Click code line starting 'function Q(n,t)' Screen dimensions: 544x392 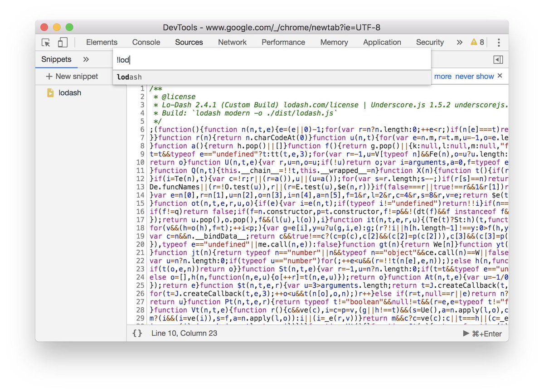pyautogui.click(x=329, y=170)
